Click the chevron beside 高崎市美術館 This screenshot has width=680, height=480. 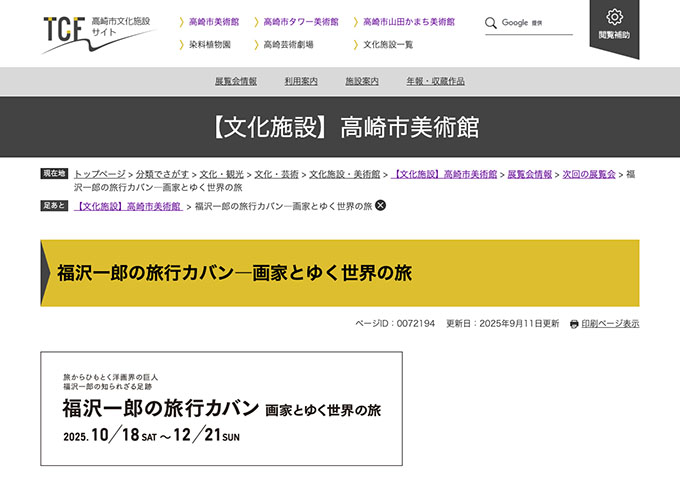click(181, 21)
